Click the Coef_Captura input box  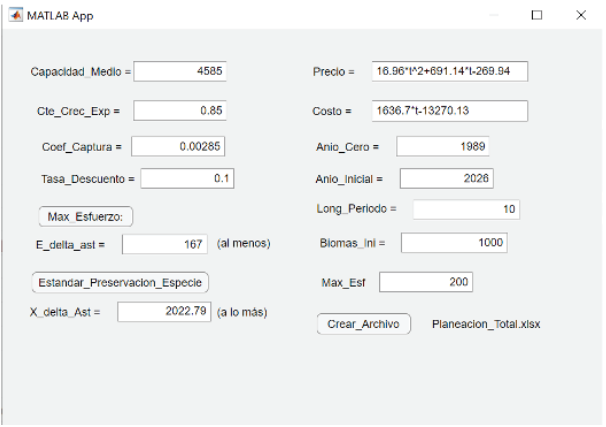[178, 146]
